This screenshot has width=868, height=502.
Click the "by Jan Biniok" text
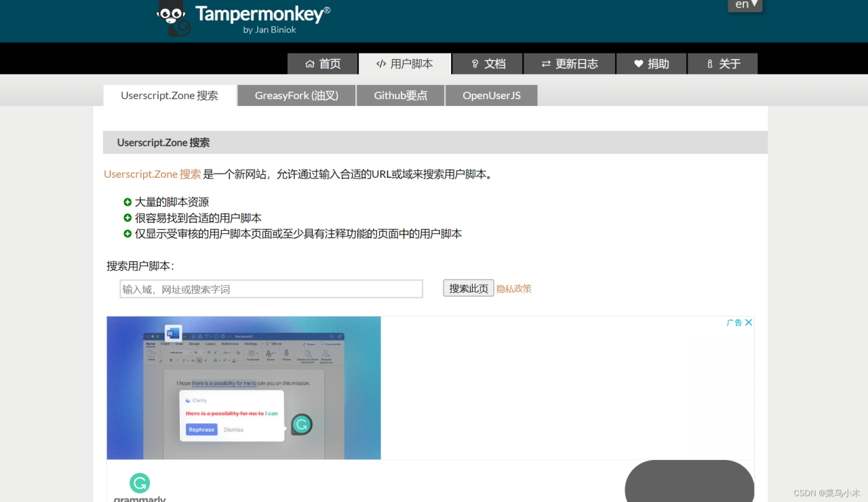[x=270, y=30]
